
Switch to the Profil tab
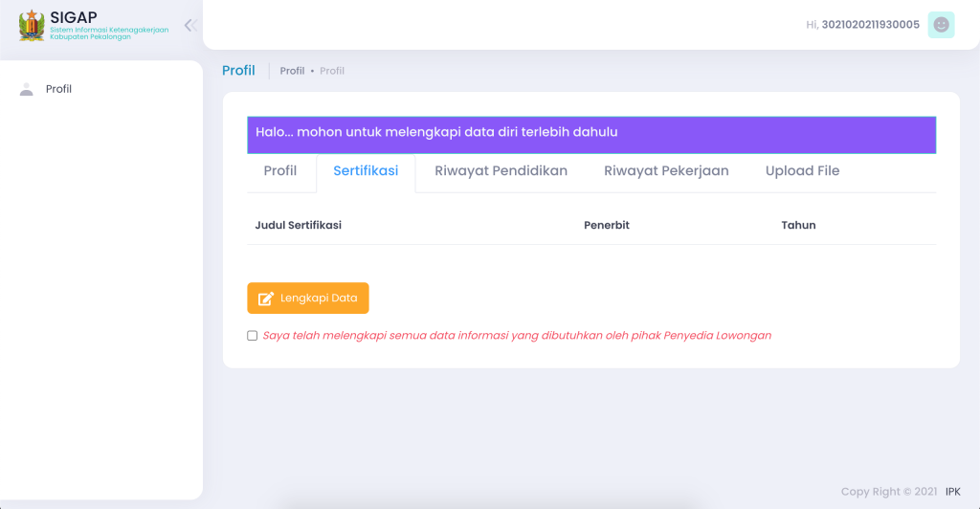[280, 171]
